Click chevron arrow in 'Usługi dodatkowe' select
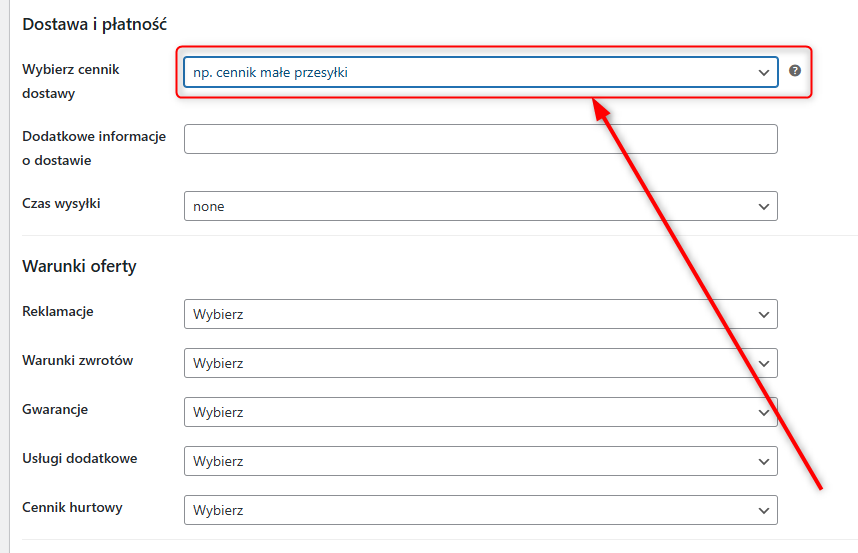This screenshot has height=553, width=858. point(764,461)
